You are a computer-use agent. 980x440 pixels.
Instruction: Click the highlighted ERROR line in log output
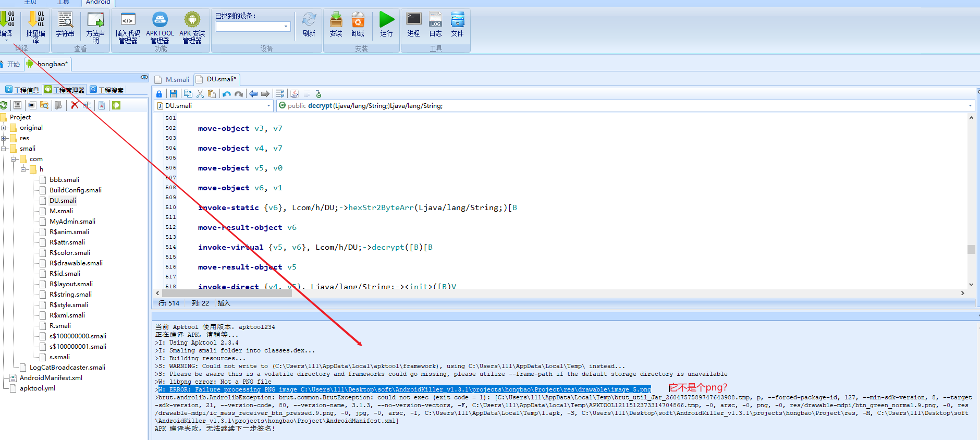pyautogui.click(x=405, y=389)
